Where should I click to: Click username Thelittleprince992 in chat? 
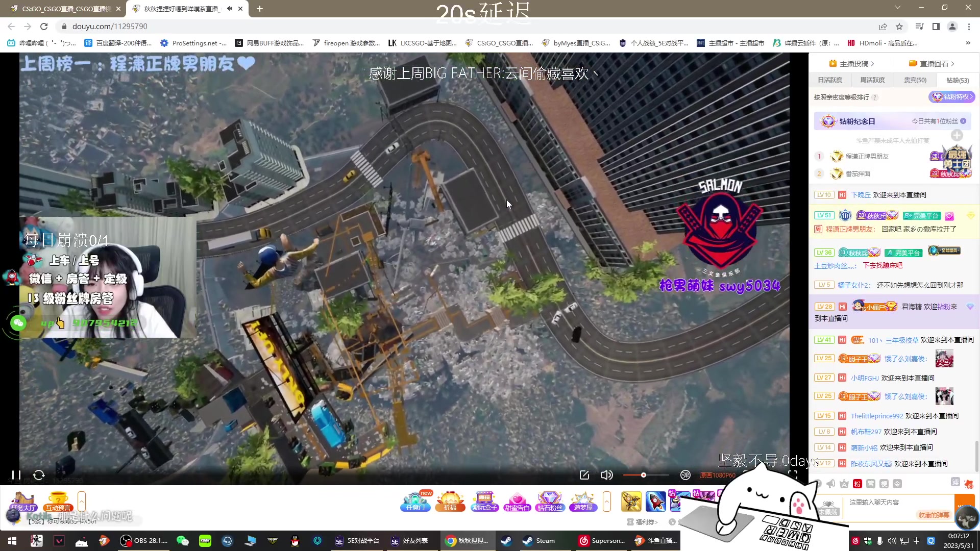click(x=877, y=416)
